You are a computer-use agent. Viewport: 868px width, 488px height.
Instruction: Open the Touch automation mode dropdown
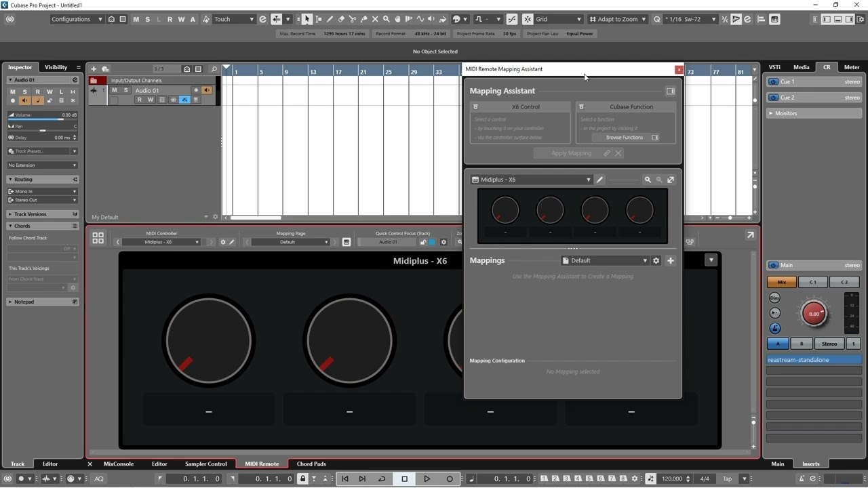[234, 19]
